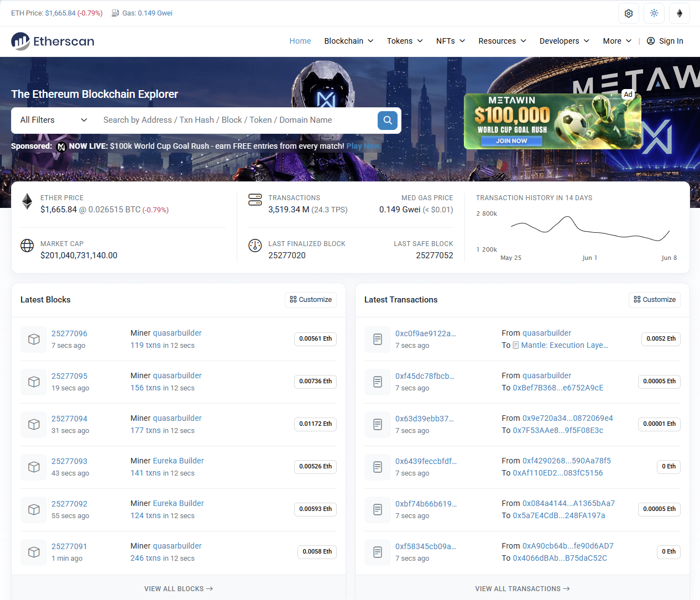Click the 0.00561 Eth block reward badge
The width and height of the screenshot is (700, 600).
coord(315,338)
